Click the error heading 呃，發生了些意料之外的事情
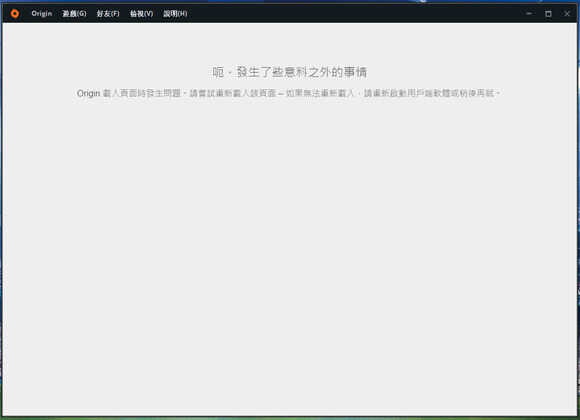Image resolution: width=580 pixels, height=420 pixels. (290, 72)
